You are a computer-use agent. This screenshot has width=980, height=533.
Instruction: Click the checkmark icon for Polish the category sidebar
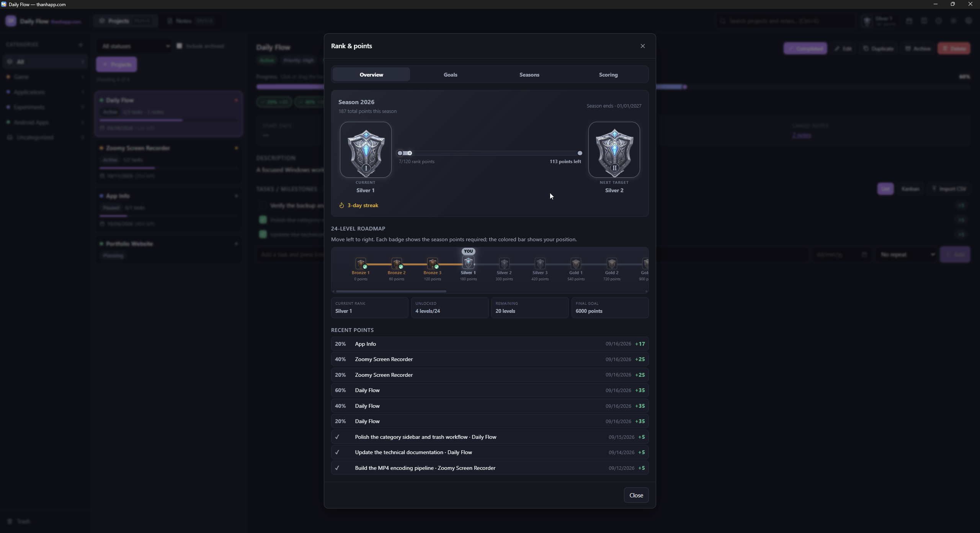pos(337,437)
